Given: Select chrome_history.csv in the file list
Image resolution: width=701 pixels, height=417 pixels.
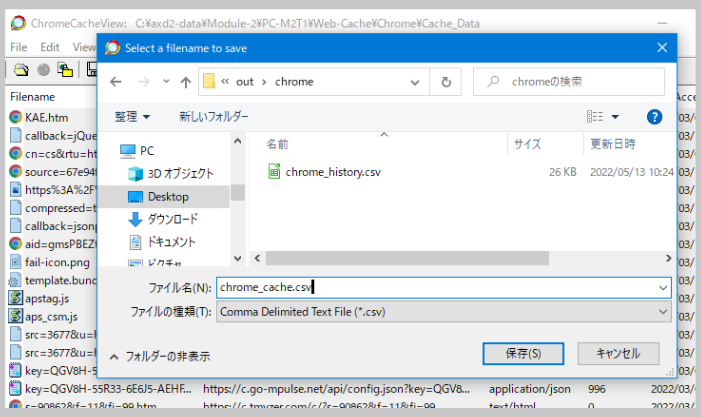Looking at the screenshot, I should pyautogui.click(x=333, y=172).
